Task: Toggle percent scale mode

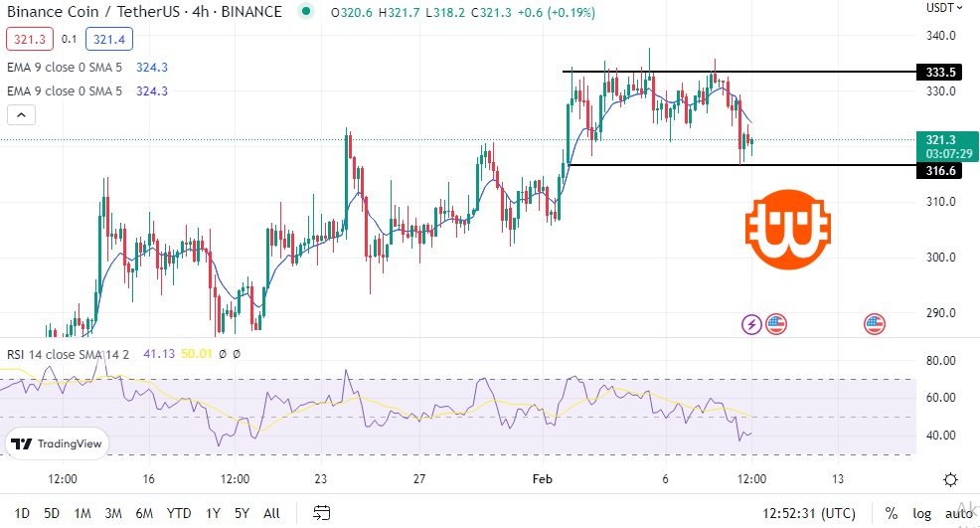Action: point(892,513)
